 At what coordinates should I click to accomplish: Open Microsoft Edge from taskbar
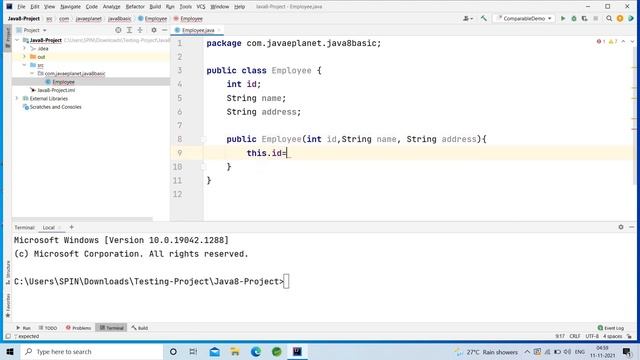(256, 351)
